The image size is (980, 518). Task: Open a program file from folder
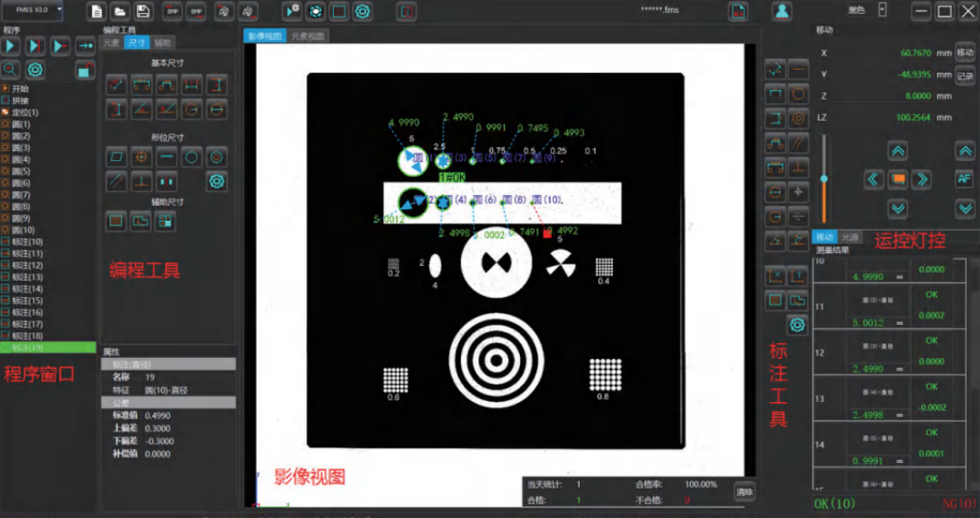tap(120, 11)
